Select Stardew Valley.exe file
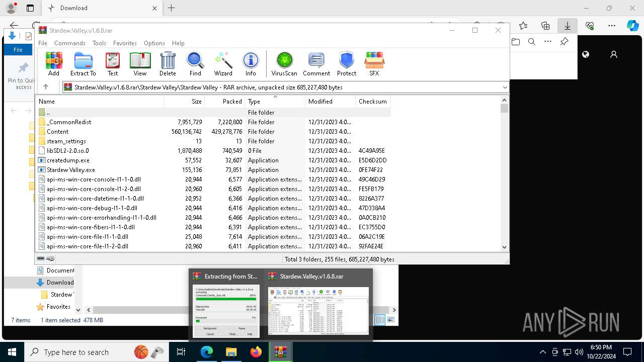This screenshot has width=644, height=362. tap(214, 170)
